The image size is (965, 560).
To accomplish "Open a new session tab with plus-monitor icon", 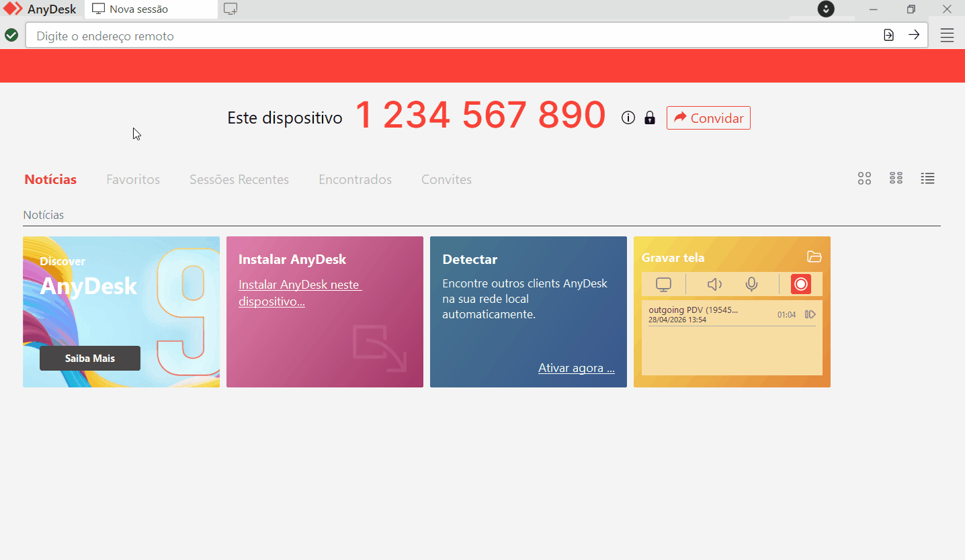I will click(230, 9).
